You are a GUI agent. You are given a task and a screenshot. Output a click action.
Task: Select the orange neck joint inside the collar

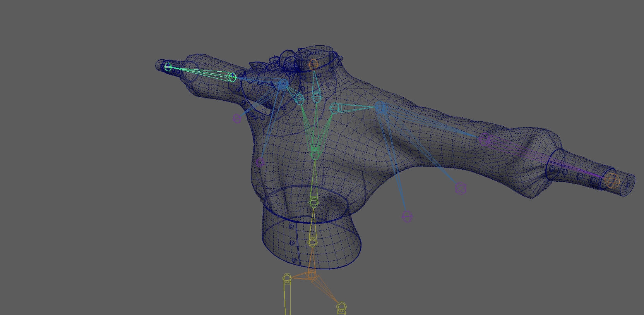313,64
